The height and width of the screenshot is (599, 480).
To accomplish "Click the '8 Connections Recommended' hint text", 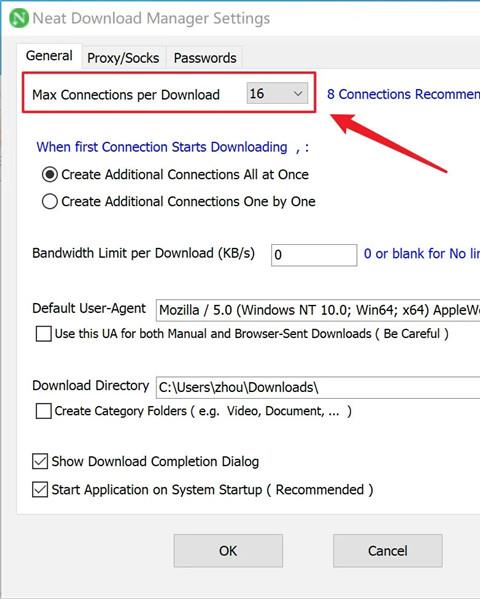I will point(403,94).
